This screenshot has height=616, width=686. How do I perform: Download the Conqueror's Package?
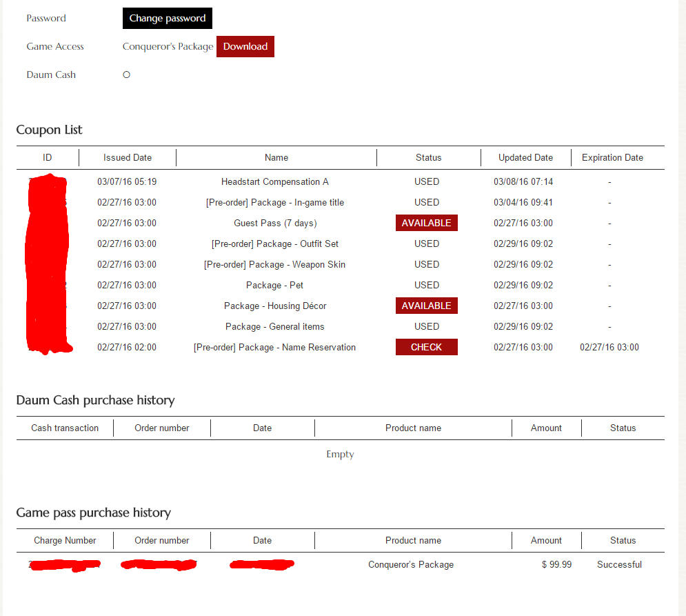245,46
